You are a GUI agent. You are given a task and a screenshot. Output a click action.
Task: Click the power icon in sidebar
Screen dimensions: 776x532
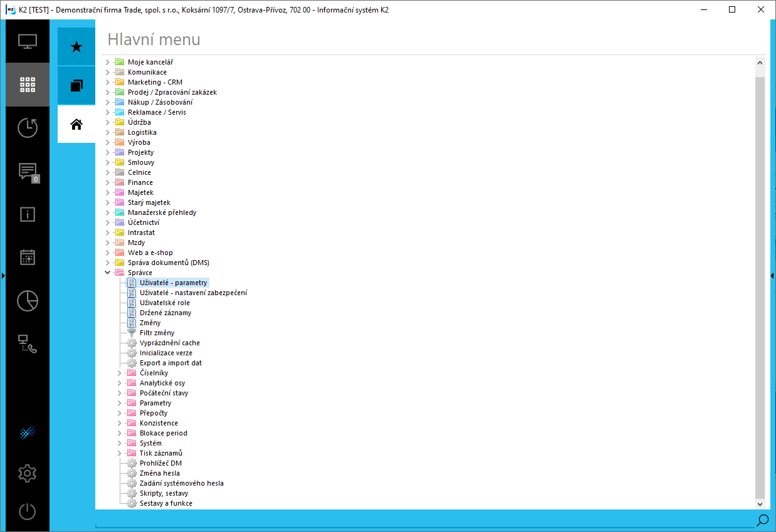28,512
